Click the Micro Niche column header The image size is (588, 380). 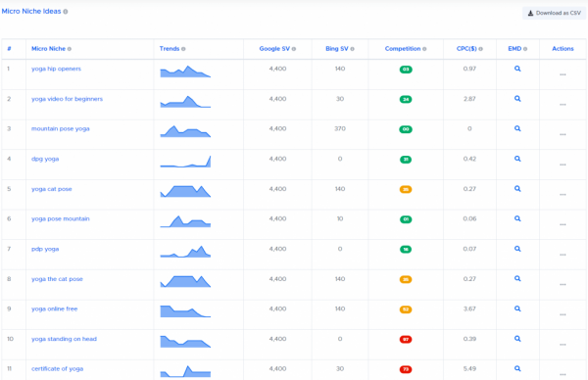[48, 49]
